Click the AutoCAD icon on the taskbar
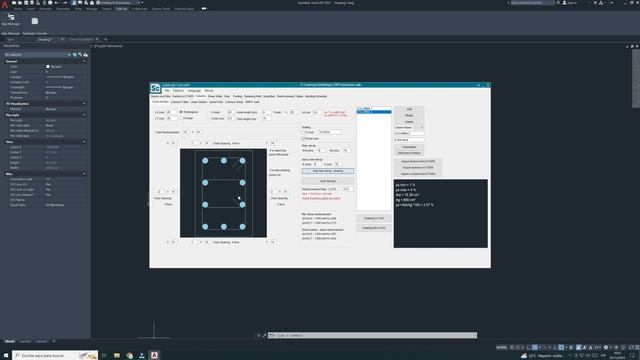The width and height of the screenshot is (640, 360). (x=154, y=356)
